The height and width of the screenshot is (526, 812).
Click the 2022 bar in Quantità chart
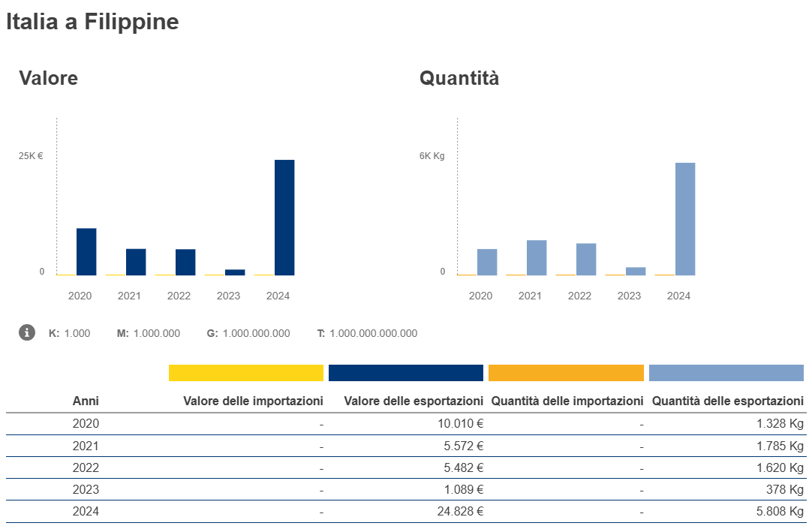586,259
